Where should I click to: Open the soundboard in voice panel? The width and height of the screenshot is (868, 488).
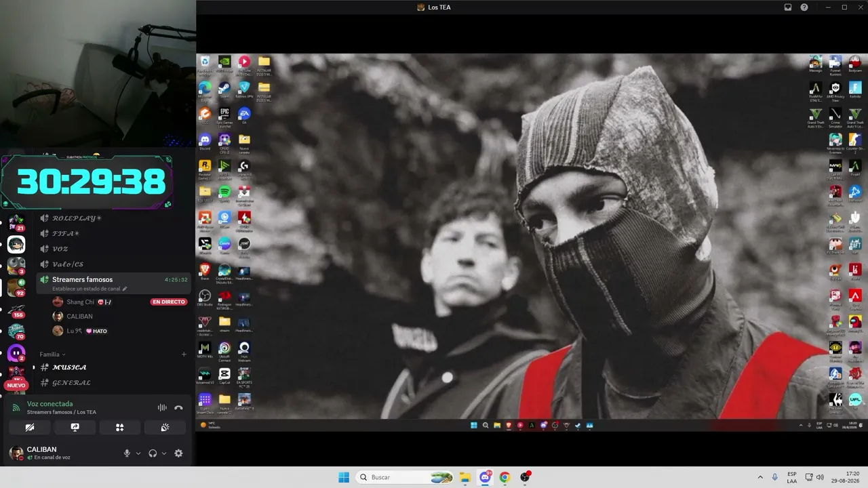[x=165, y=428]
